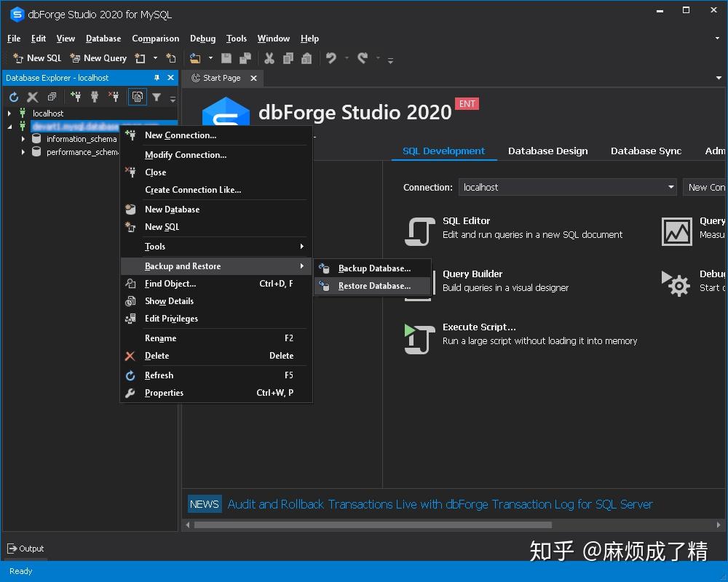Click the Cut icon in the toolbar
728x582 pixels.
point(268,57)
